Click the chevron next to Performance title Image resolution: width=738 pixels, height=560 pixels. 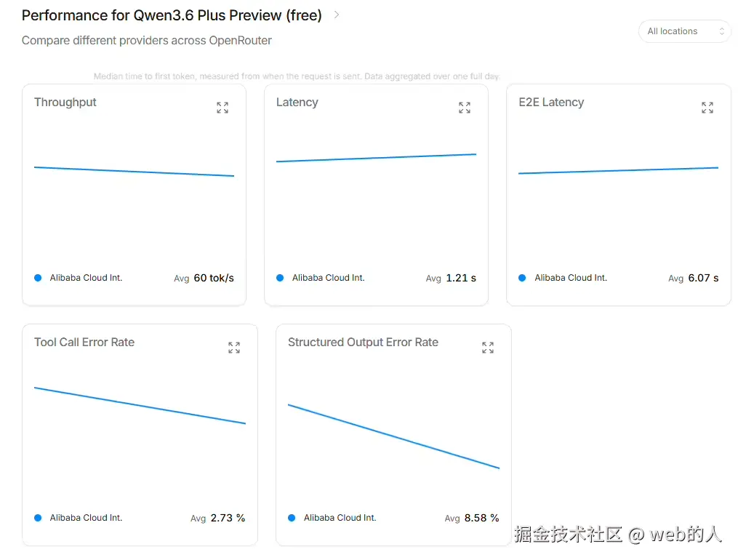[337, 15]
